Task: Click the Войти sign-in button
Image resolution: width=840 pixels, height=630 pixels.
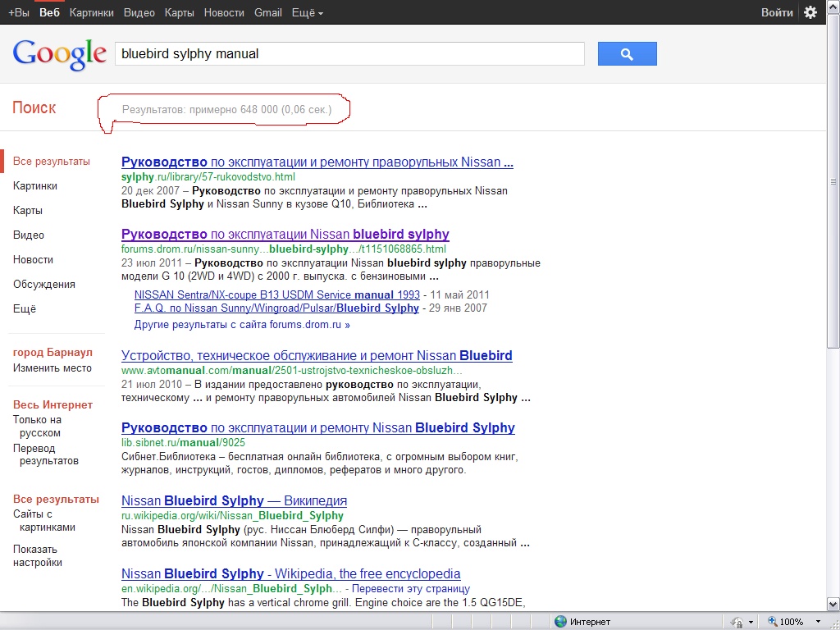Action: coord(777,12)
